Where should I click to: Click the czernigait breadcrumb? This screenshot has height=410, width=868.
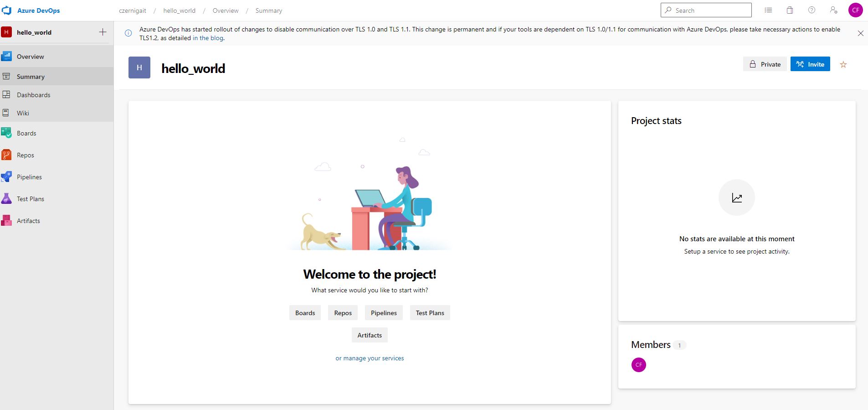pos(133,10)
